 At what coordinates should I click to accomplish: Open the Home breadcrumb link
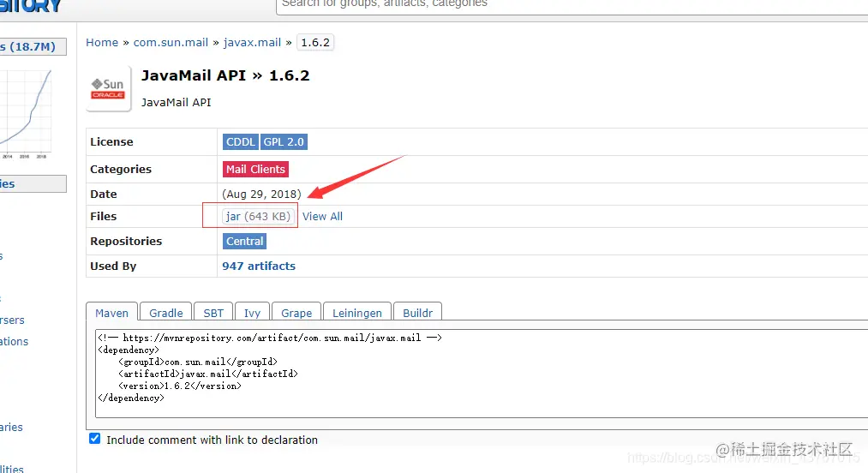point(102,43)
